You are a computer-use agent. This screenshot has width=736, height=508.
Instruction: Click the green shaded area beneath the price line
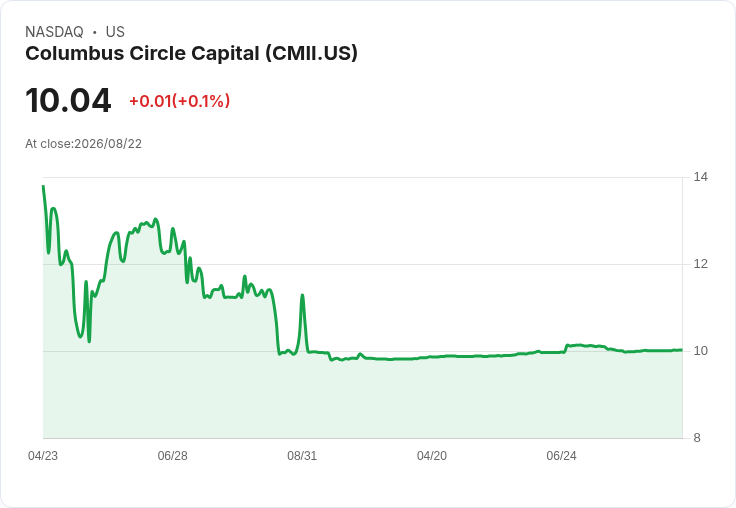tap(362, 399)
